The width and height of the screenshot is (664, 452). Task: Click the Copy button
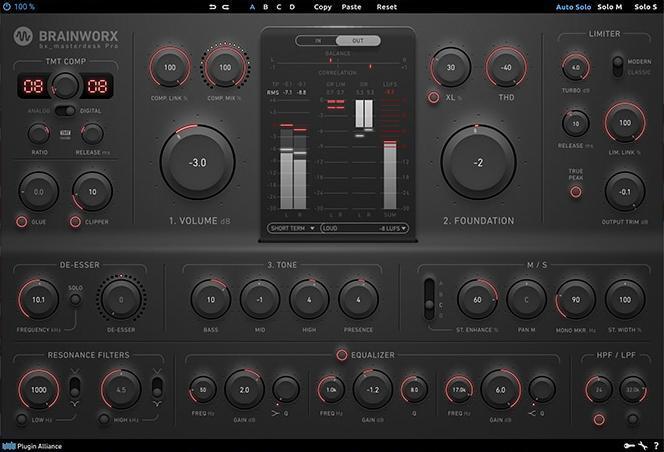click(322, 7)
